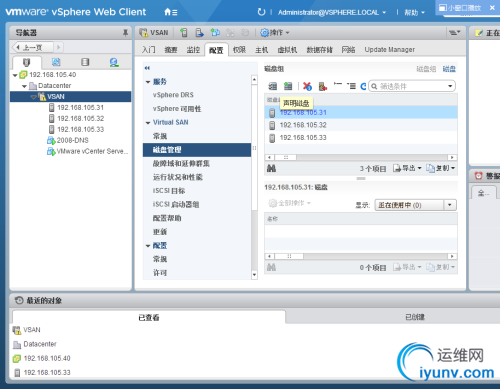The height and width of the screenshot is (389, 500).
Task: Click the home menu icon in header
Action: [x=170, y=12]
